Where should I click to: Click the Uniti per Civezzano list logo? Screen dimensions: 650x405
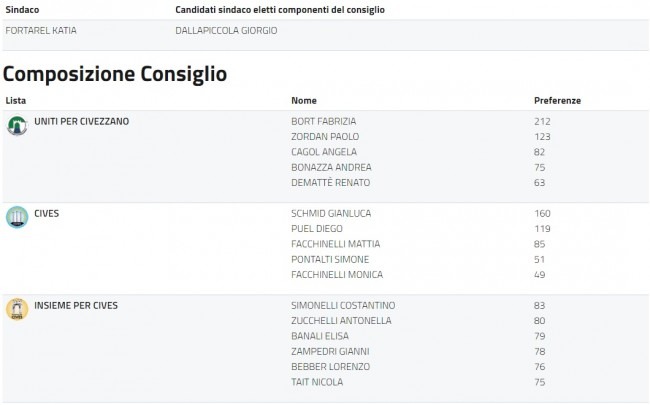17,126
